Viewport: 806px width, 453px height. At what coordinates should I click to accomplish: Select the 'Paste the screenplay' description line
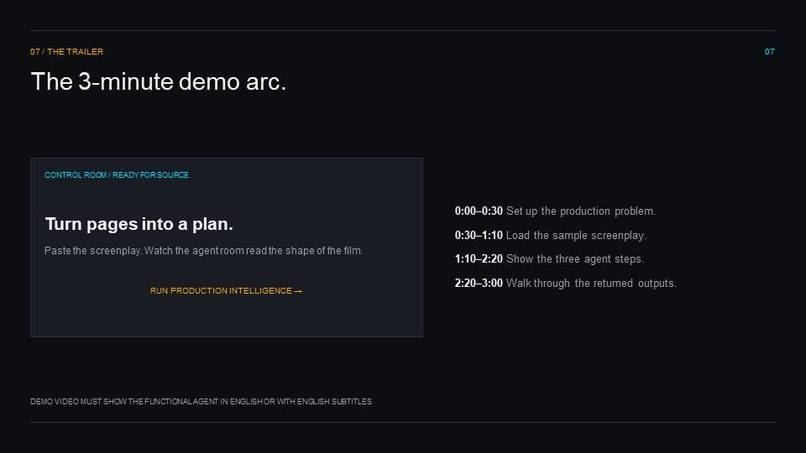(204, 250)
